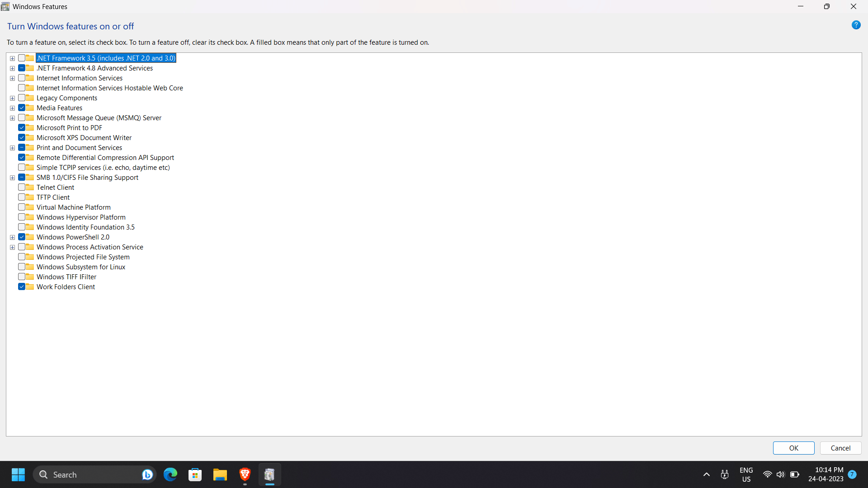Image resolution: width=868 pixels, height=488 pixels.
Task: Click the Wi-Fi network tray icon
Action: (x=767, y=474)
